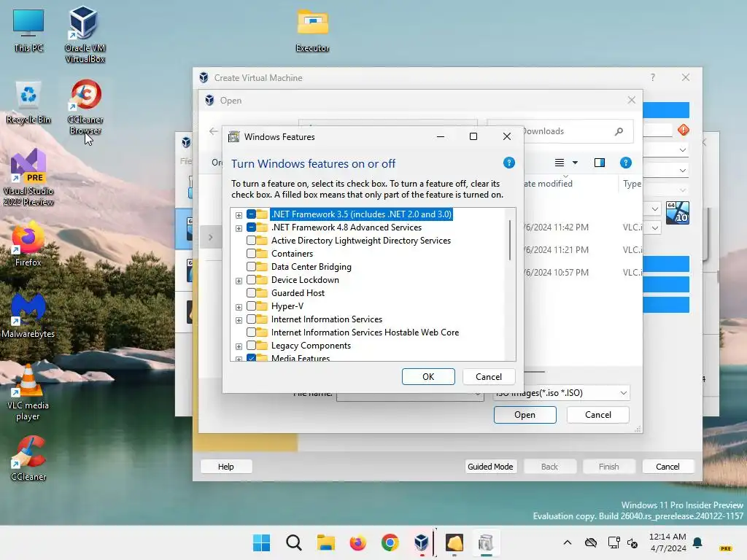Expand Device Lockdown tree node
Image resolution: width=747 pixels, height=560 pixels.
(239, 281)
